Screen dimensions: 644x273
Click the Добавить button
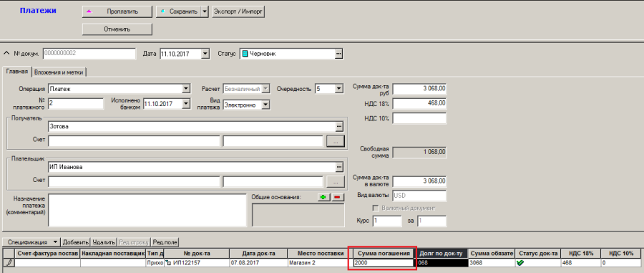[x=76, y=242]
